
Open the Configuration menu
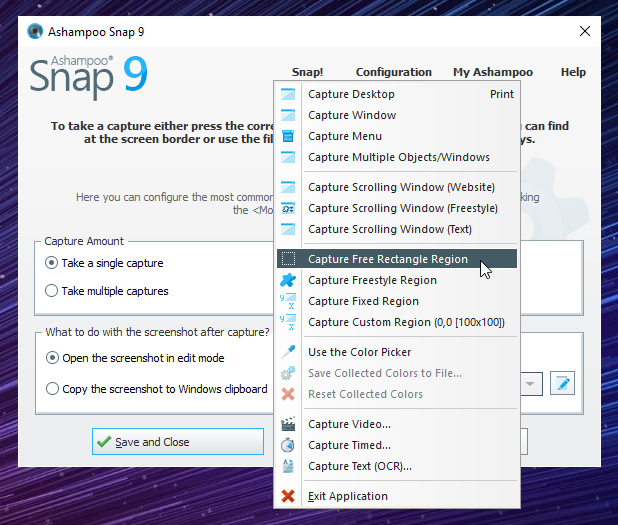pos(394,72)
